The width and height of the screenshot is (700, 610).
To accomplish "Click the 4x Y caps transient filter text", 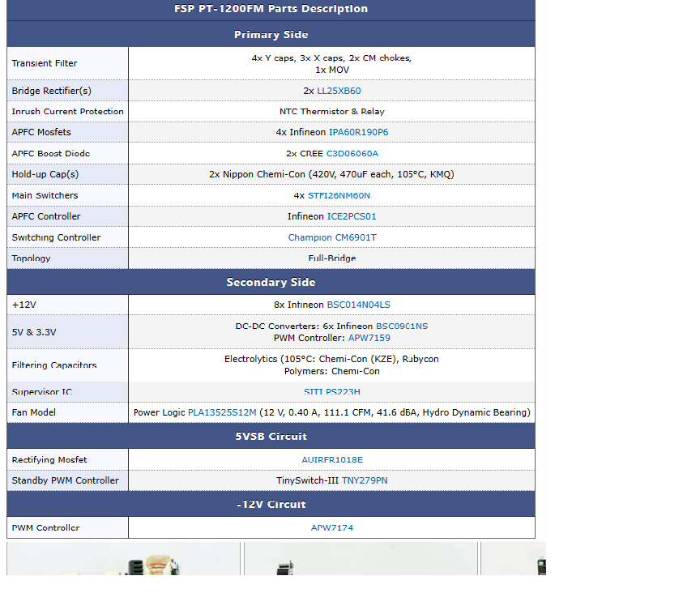I will pos(331,58).
